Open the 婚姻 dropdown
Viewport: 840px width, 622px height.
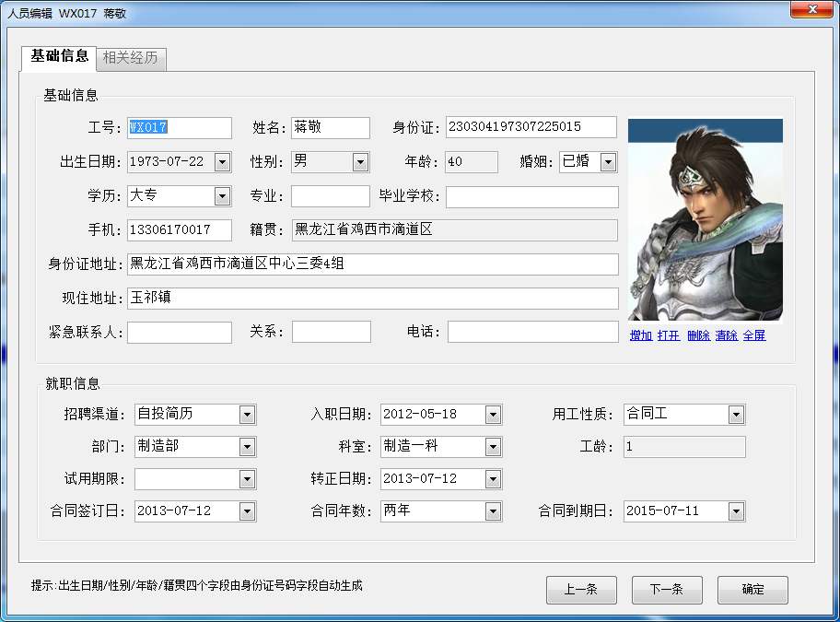coord(608,162)
